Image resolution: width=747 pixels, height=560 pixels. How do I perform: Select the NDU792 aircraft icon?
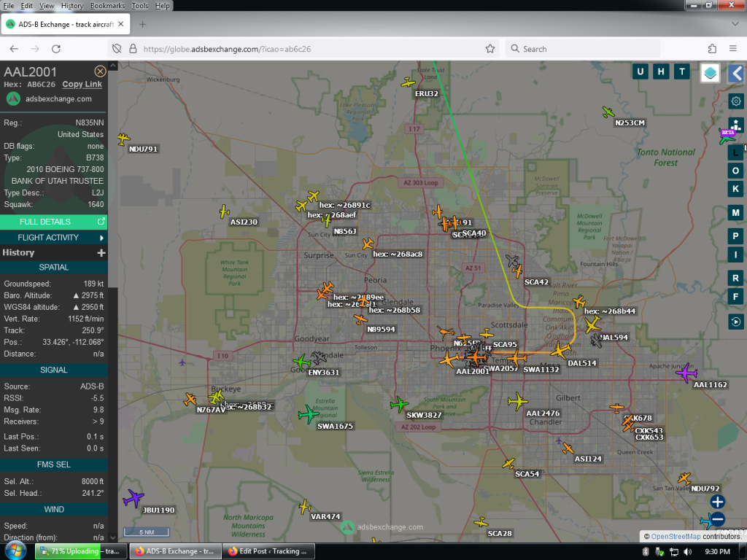(684, 478)
